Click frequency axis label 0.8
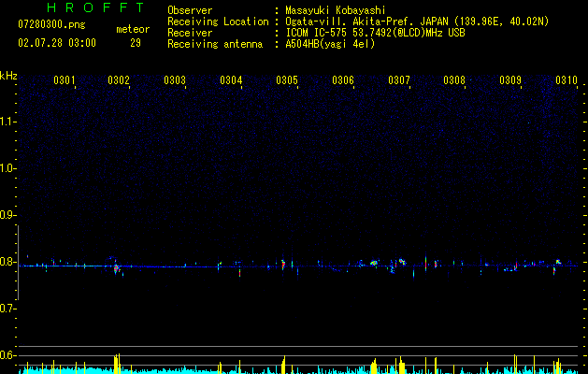 coord(7,262)
